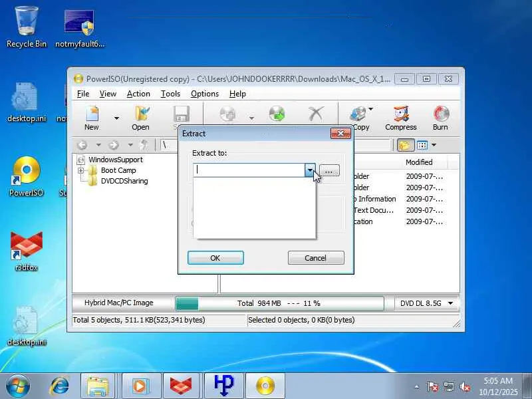Open the Action menu
The height and width of the screenshot is (399, 532).
(x=138, y=94)
